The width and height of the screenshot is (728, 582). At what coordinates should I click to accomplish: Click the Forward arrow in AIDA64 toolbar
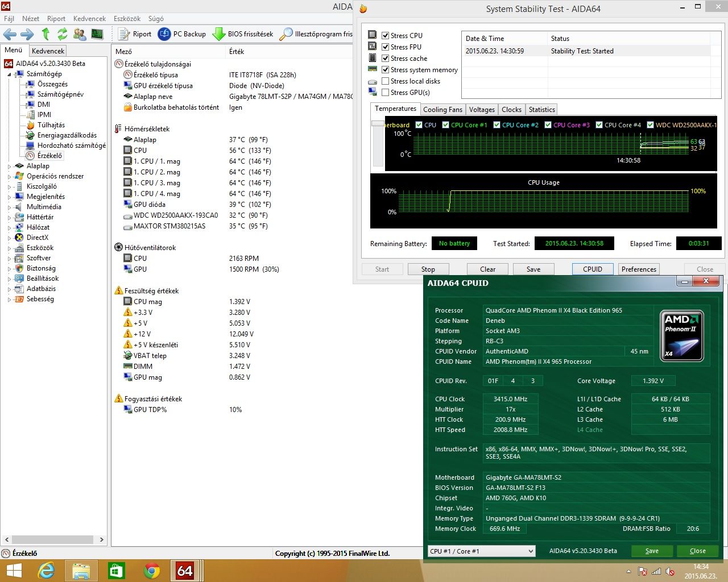[27, 34]
